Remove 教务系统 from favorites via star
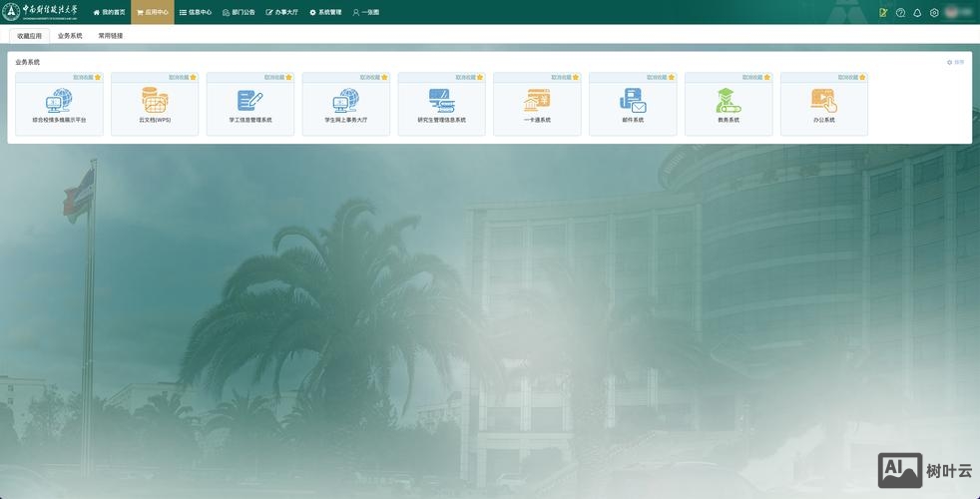 [767, 77]
